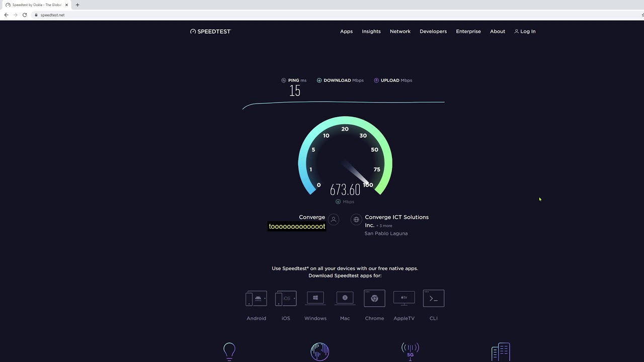
Task: Click the Windows label
Action: [x=315, y=318]
